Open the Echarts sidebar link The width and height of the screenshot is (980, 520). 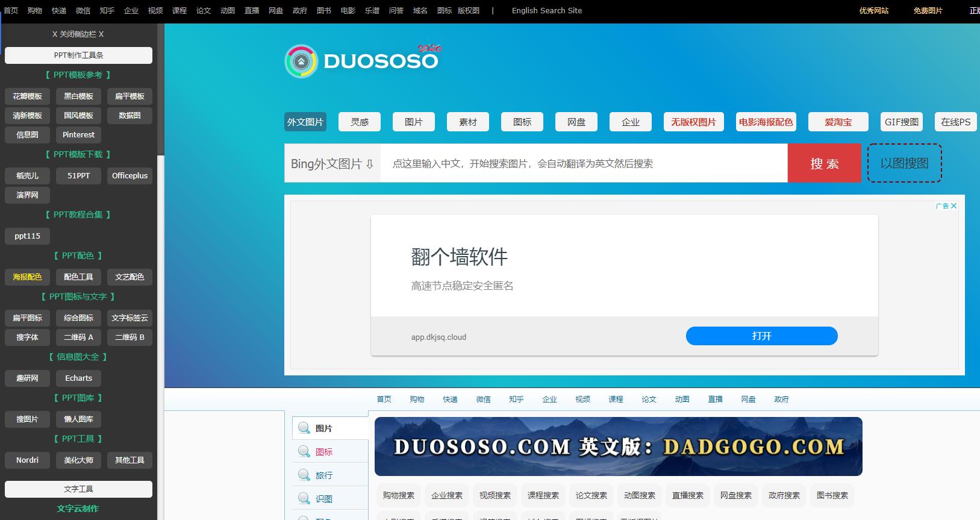point(78,378)
